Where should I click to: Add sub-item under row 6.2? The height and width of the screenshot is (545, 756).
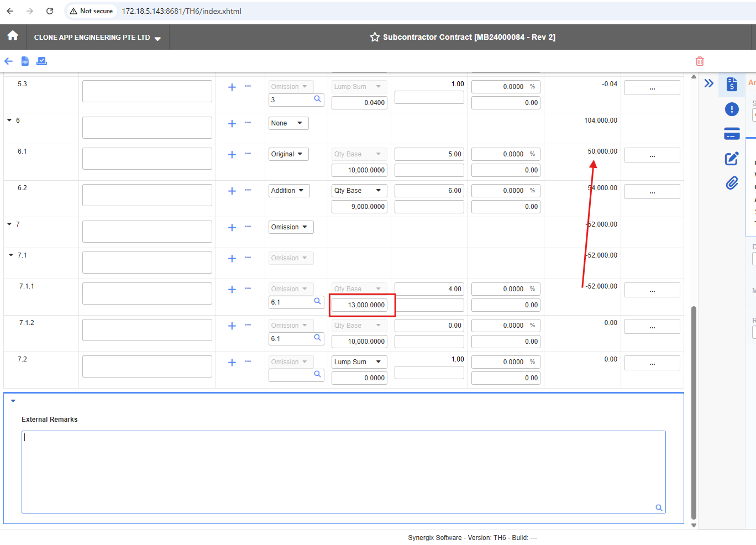point(232,191)
